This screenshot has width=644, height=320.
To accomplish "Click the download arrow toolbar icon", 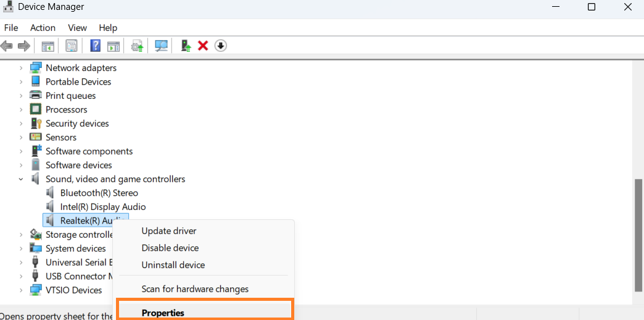I will click(x=221, y=46).
